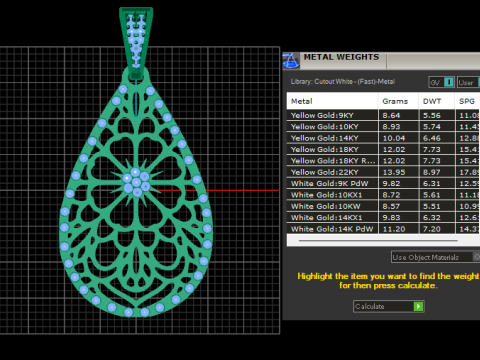Toggle the User library switch

[x=469, y=82]
